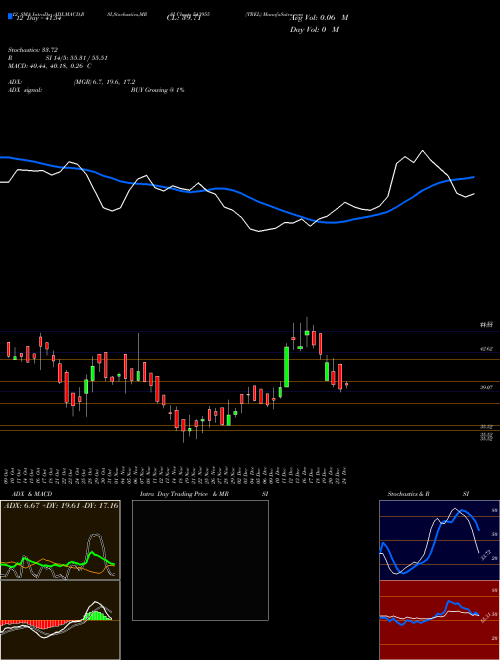Click the empty Intra Day Trading Price chart box

(x=200, y=560)
